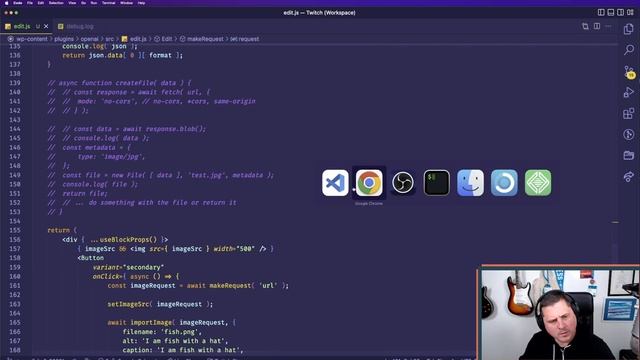
Task: Click line number 139 in gutter
Action: [15, 83]
